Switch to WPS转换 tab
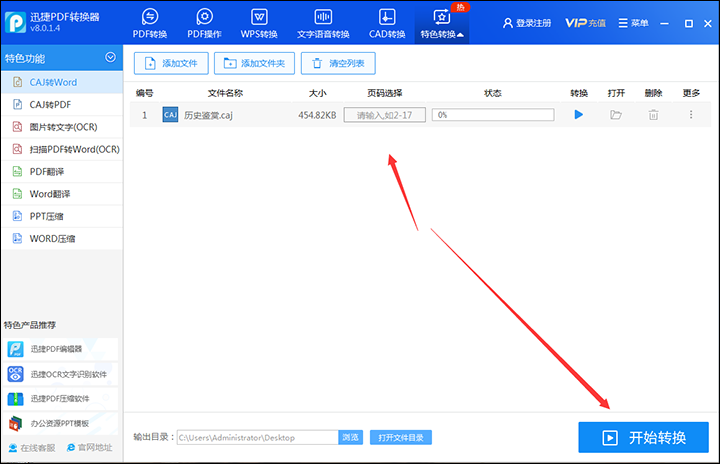This screenshot has height=464, width=720. click(x=259, y=23)
